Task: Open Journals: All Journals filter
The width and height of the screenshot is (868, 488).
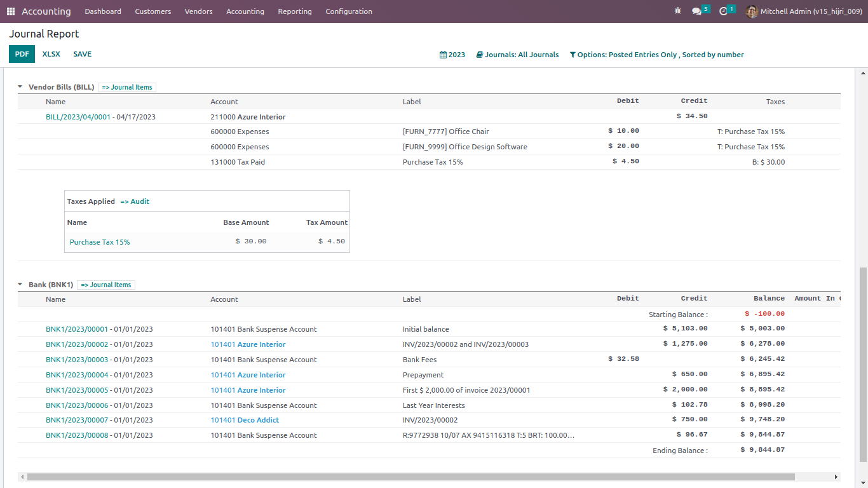Action: pos(517,55)
